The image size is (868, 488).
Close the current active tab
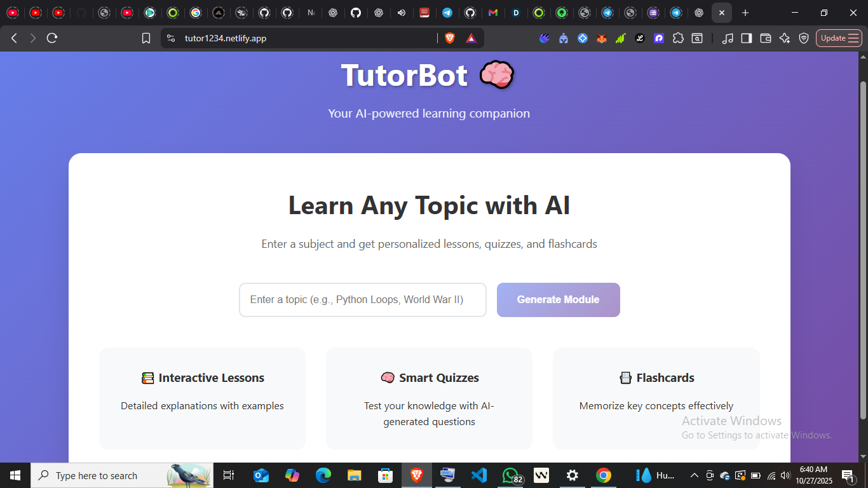coord(722,13)
